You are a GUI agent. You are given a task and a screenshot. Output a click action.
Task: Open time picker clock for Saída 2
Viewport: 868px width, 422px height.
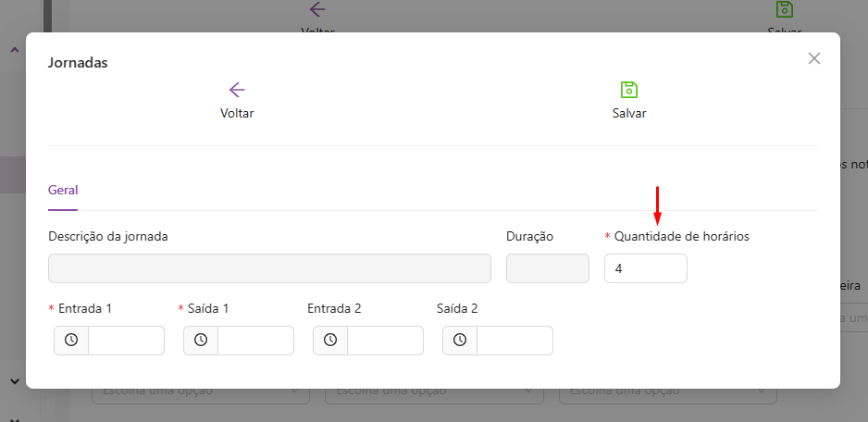point(460,341)
